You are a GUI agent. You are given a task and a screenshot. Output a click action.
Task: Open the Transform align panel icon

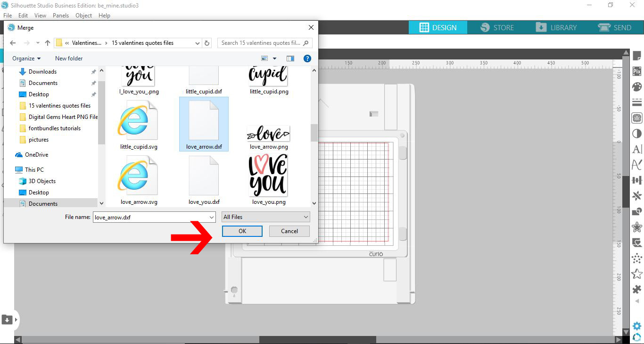[637, 180]
